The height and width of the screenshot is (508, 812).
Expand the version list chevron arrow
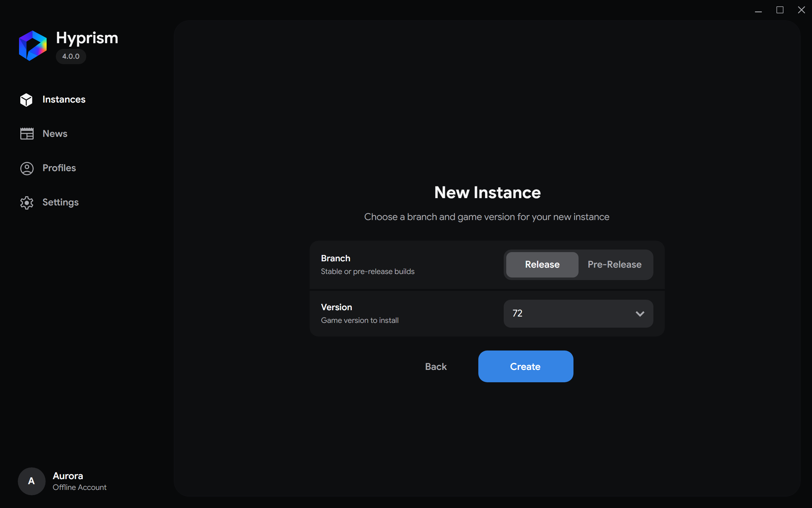(x=639, y=314)
